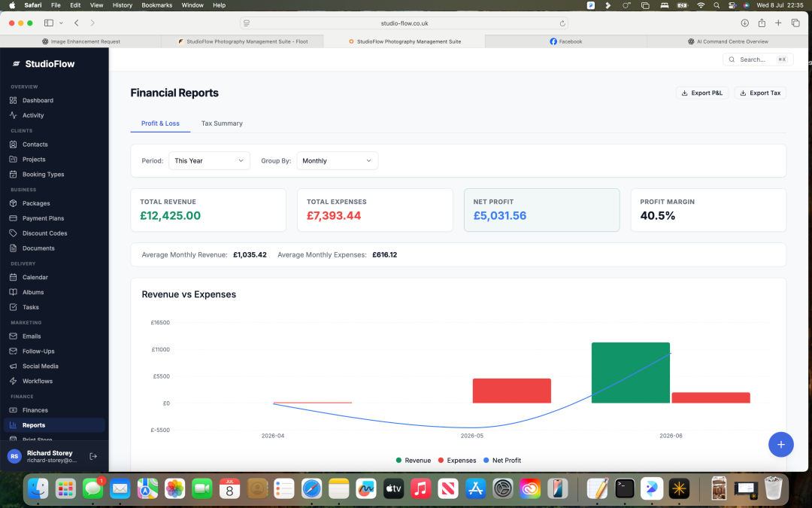Click in the Search field

click(x=758, y=59)
